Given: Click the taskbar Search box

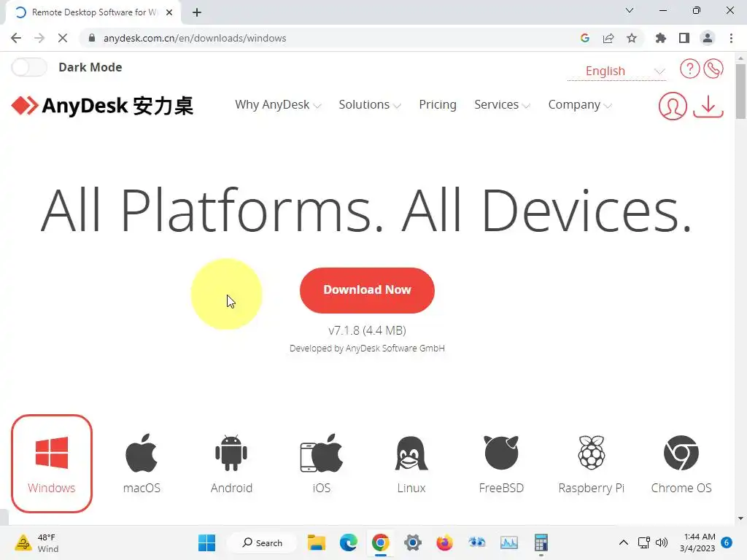Looking at the screenshot, I should click(x=262, y=542).
